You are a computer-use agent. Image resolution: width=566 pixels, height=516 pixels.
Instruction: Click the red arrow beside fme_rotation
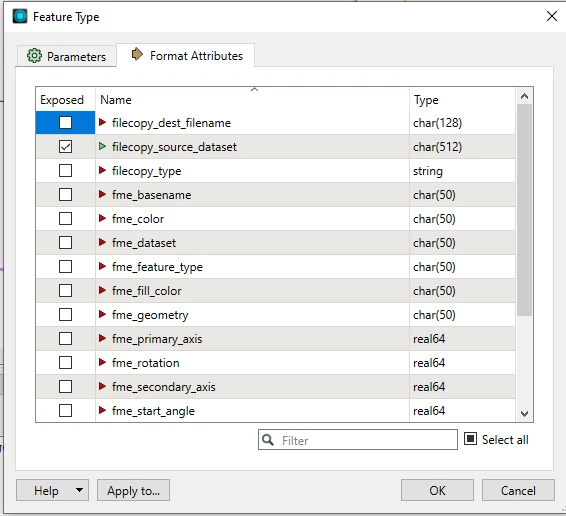(x=102, y=363)
